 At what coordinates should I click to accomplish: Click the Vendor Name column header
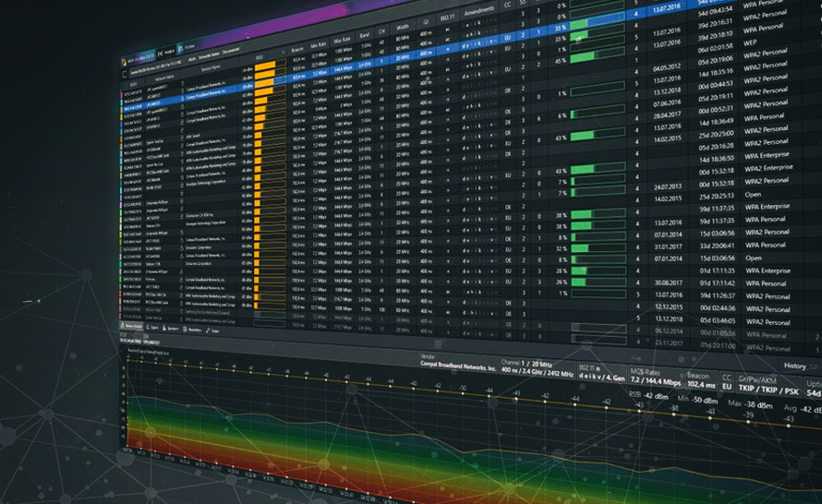point(211,68)
